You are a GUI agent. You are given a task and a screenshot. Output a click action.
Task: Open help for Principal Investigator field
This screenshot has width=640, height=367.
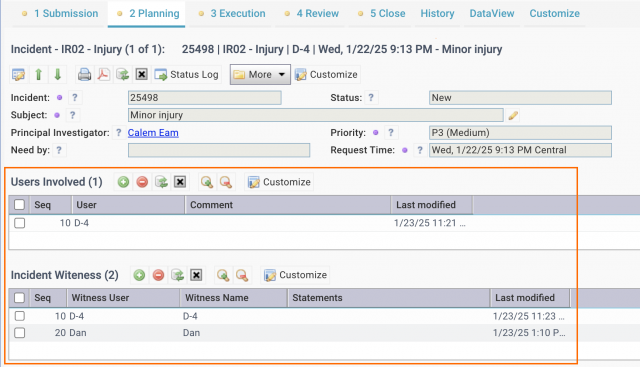118,133
